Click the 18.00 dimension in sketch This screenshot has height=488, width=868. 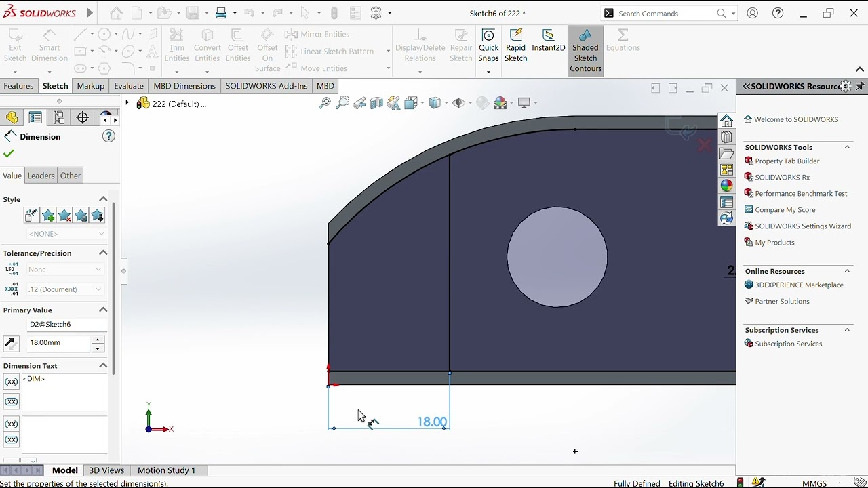[x=433, y=422]
